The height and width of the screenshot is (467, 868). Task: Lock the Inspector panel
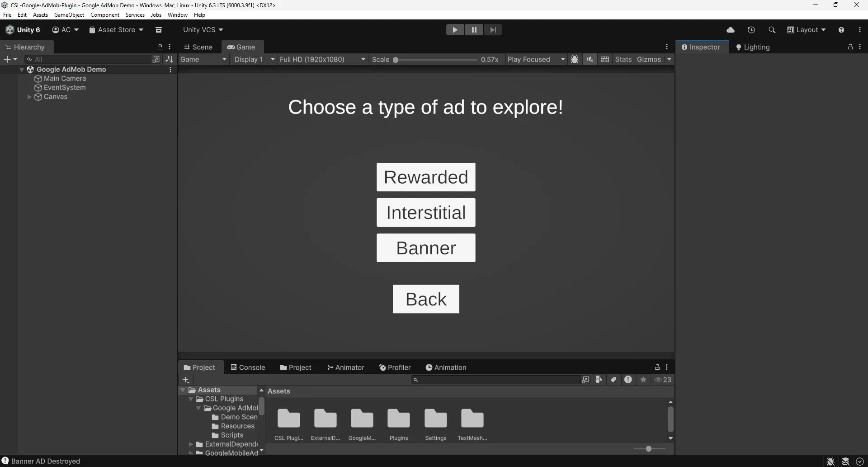tap(850, 47)
